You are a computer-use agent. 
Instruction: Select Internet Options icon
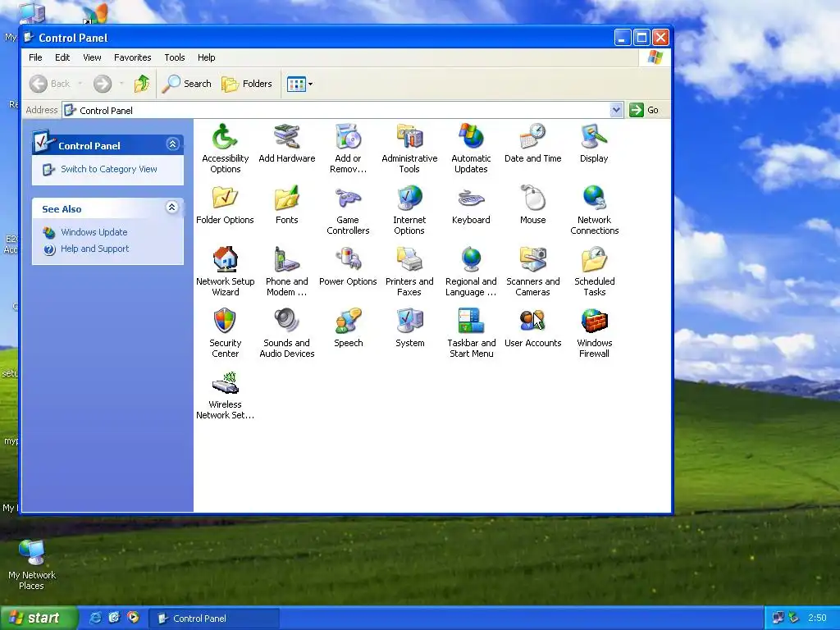(409, 210)
